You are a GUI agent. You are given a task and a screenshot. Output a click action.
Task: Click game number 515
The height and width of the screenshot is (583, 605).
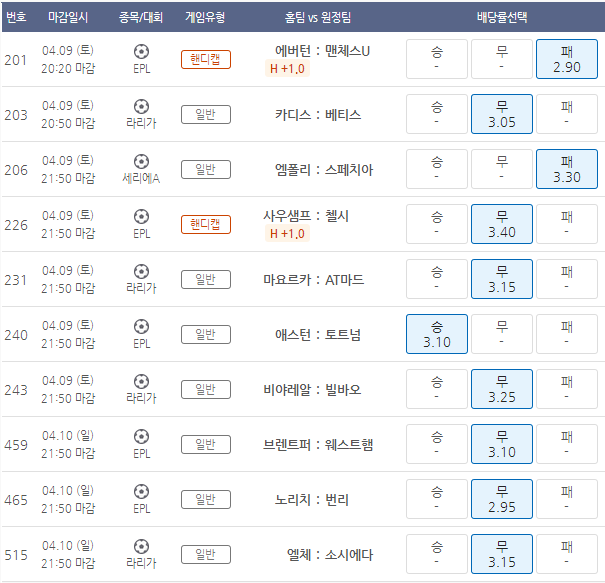[16, 555]
